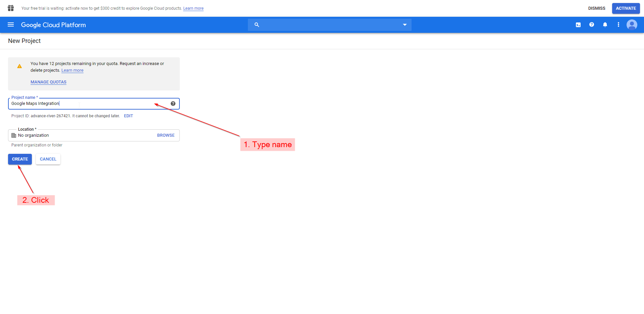The width and height of the screenshot is (644, 314).
Task: Click Project ID text advance-river-267421
Action: pos(50,116)
